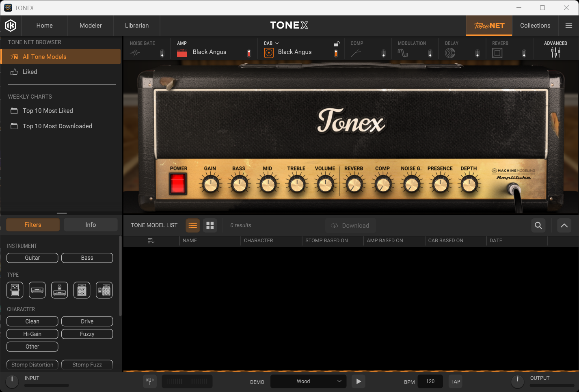579x392 pixels.
Task: Enable the Bass instrument filter
Action: tap(87, 258)
